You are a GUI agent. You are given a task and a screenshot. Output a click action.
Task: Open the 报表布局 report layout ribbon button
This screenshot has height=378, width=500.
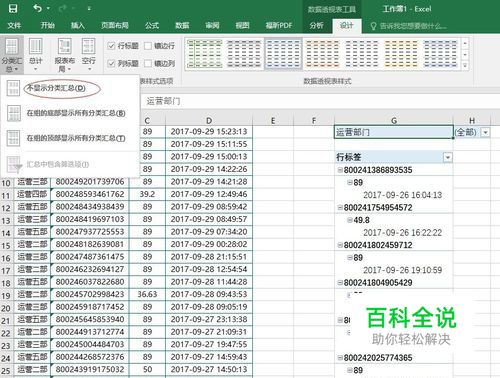(x=65, y=55)
